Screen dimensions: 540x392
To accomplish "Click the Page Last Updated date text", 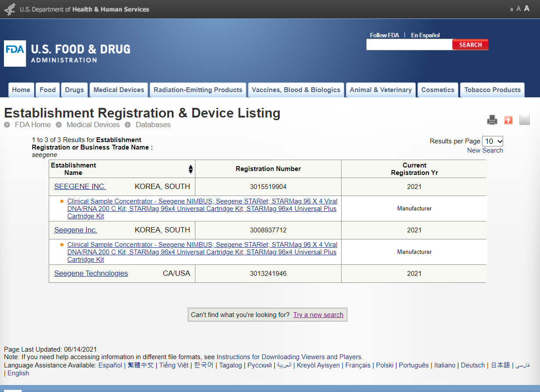I will point(50,349).
